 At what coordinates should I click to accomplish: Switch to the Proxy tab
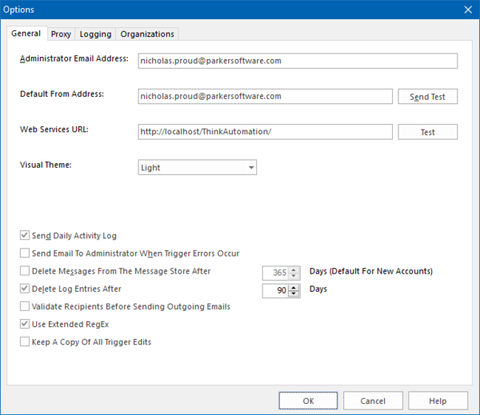point(61,34)
